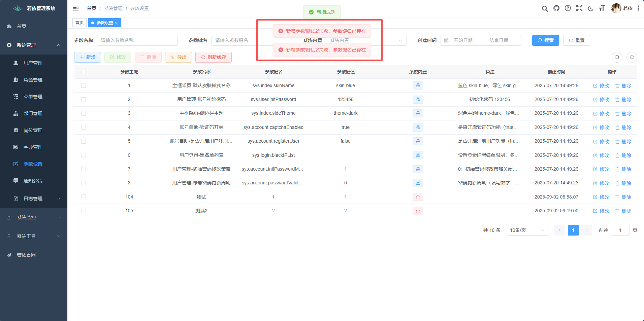644x321 pixels.
Task: Click 删除 for the sys.account.captchaEnabled row
Action: coord(623,128)
